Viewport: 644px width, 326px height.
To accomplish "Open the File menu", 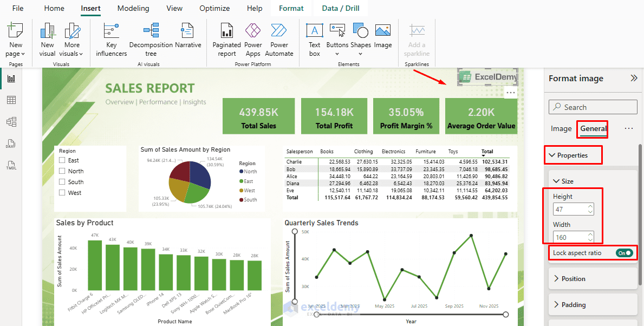I will tap(18, 8).
